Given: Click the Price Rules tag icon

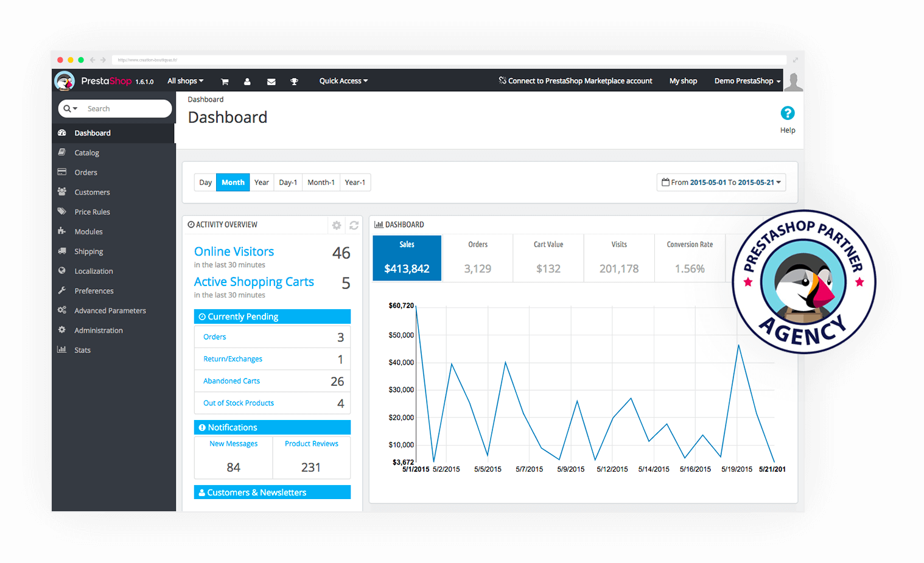Looking at the screenshot, I should click(x=62, y=211).
